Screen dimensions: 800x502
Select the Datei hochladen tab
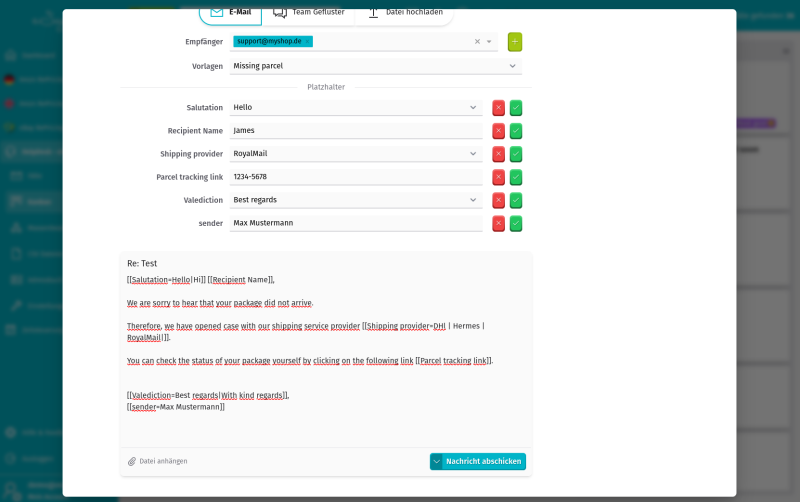point(404,14)
